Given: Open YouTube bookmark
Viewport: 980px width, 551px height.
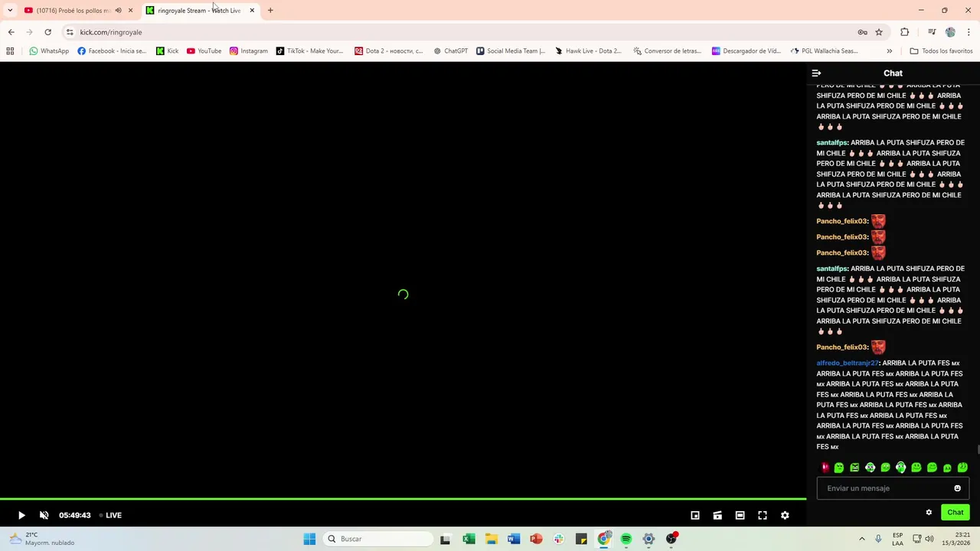Looking at the screenshot, I should 204,51.
